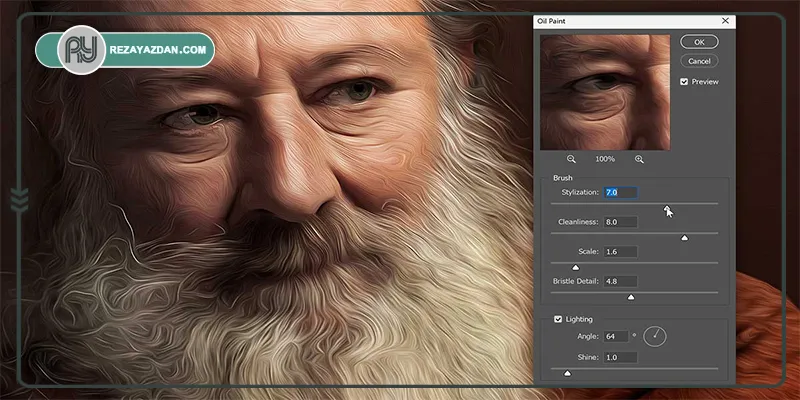Image resolution: width=800 pixels, height=400 pixels.
Task: Disable the Lighting checkbox
Action: 558,319
